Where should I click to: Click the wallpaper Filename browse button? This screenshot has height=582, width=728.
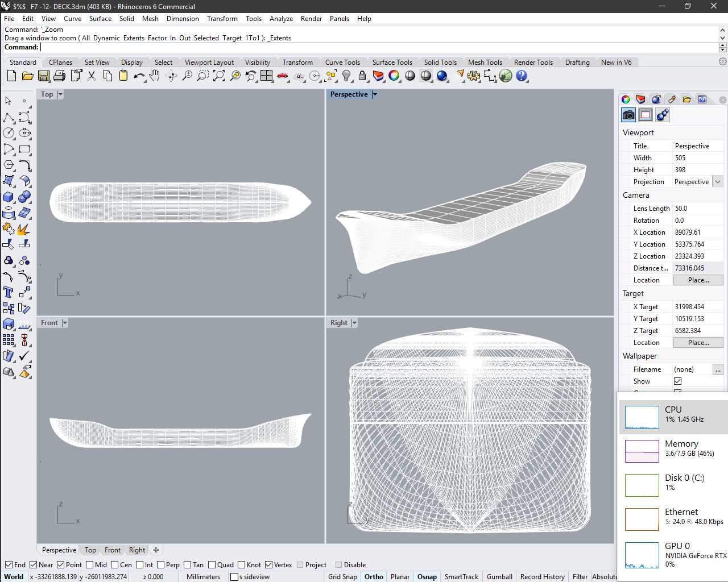(718, 369)
